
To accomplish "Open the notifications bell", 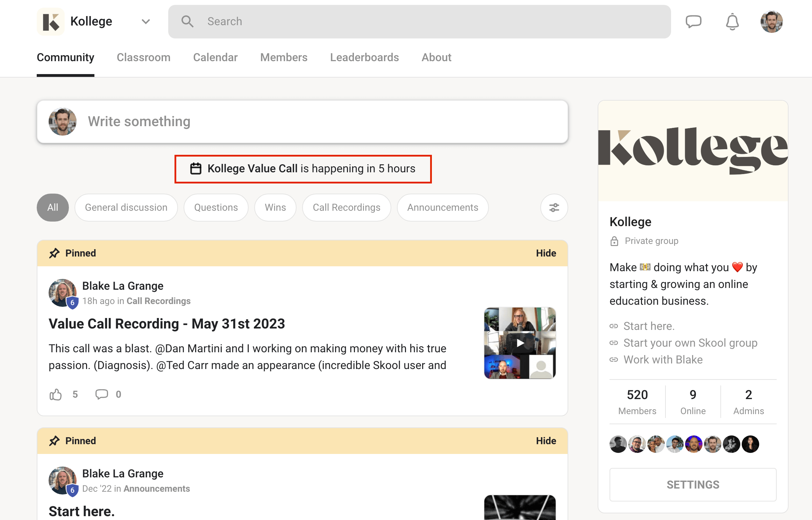I will (x=733, y=21).
